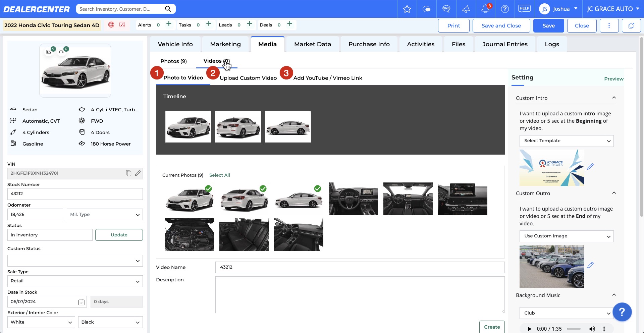
Task: Edit the custom outro image pencil
Action: [591, 265]
